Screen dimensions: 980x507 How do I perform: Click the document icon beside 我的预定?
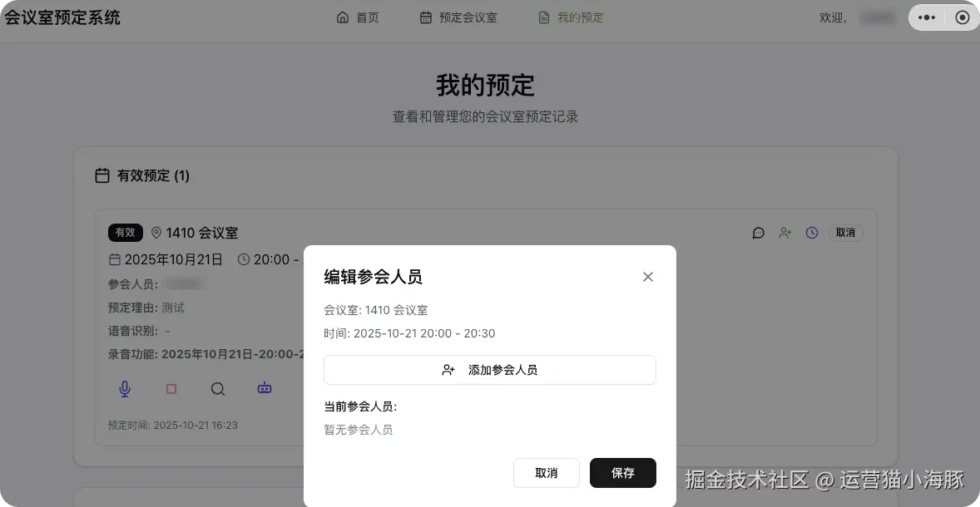544,17
